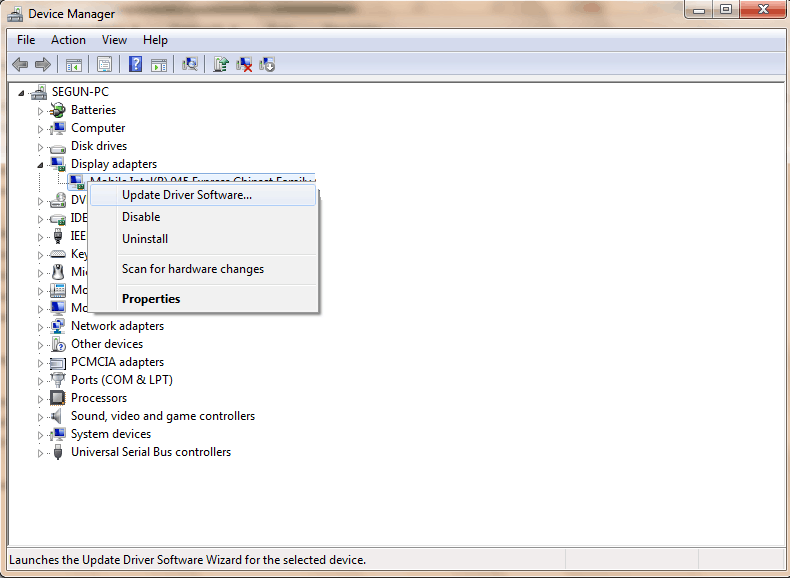Collapse the SEGUN-PC root node
This screenshot has width=790, height=578.
(x=21, y=93)
